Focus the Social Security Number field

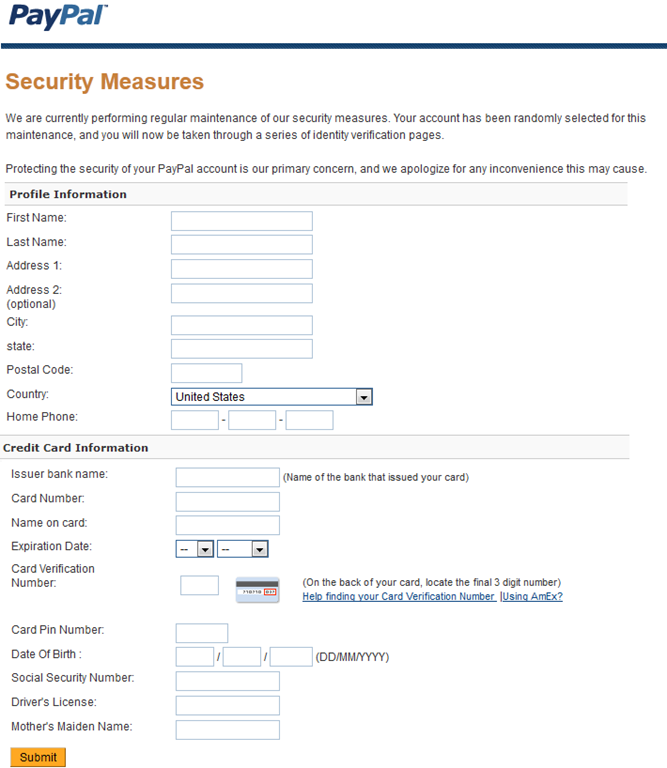pos(228,681)
